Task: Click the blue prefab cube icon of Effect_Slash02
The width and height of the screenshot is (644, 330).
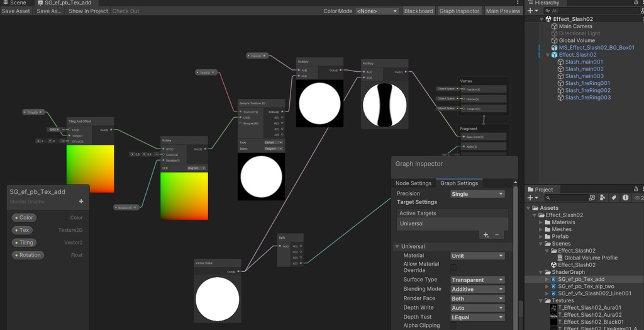Action: [x=555, y=55]
